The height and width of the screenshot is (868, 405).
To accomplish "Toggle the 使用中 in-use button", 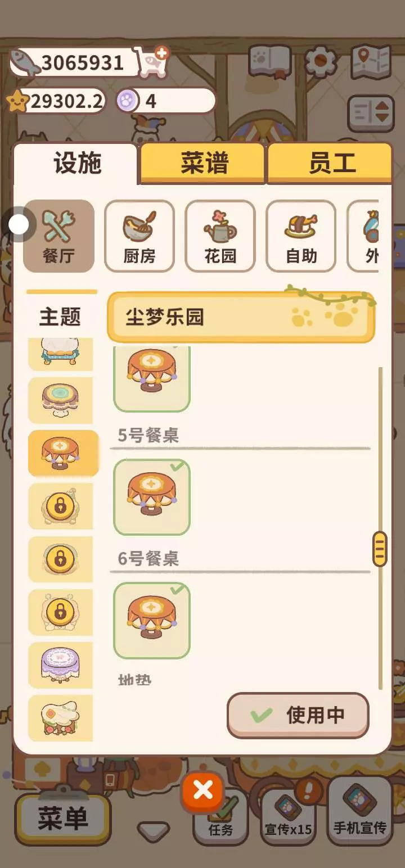I will [x=298, y=716].
